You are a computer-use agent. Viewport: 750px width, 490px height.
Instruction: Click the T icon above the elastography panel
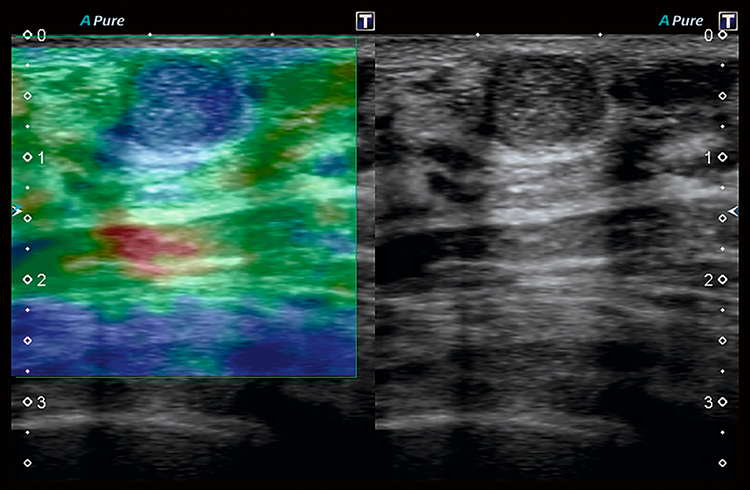(364, 21)
